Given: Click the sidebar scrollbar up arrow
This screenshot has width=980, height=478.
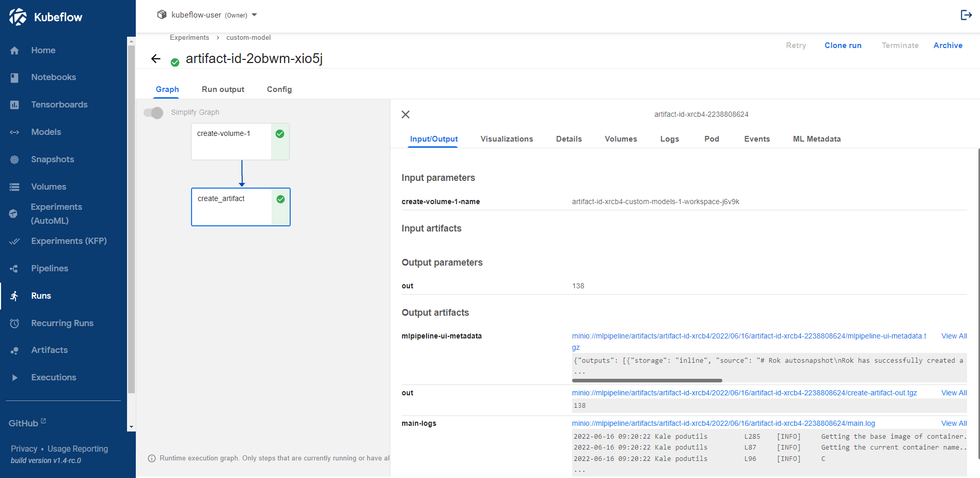Looking at the screenshot, I should coord(132,41).
